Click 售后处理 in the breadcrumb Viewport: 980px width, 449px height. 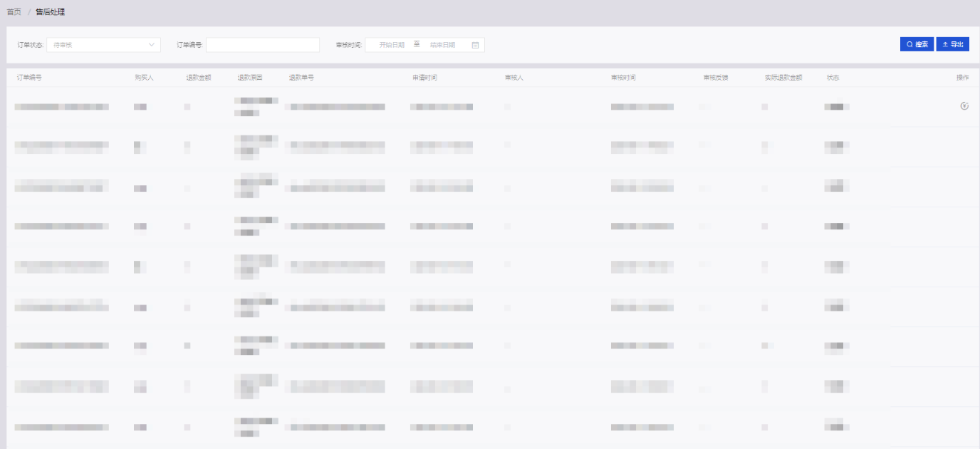(51, 12)
